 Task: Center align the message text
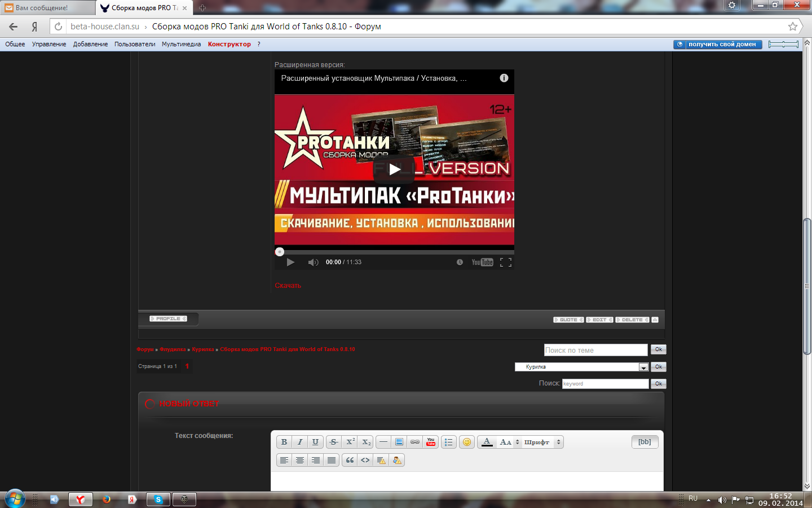coord(300,461)
